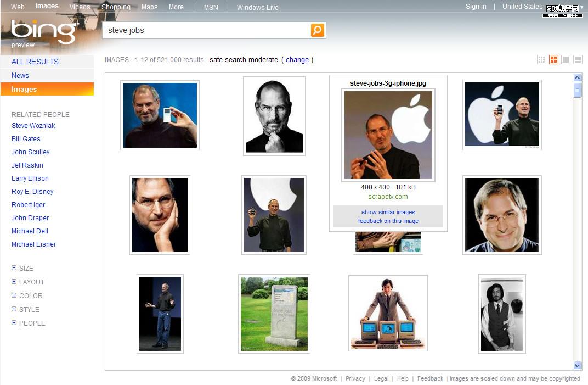
Task: Select the medium thumbnails view icon
Action: pos(553,60)
